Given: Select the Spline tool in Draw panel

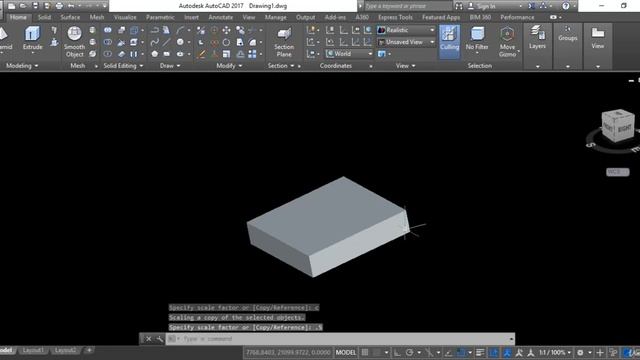Looking at the screenshot, I should [154, 42].
